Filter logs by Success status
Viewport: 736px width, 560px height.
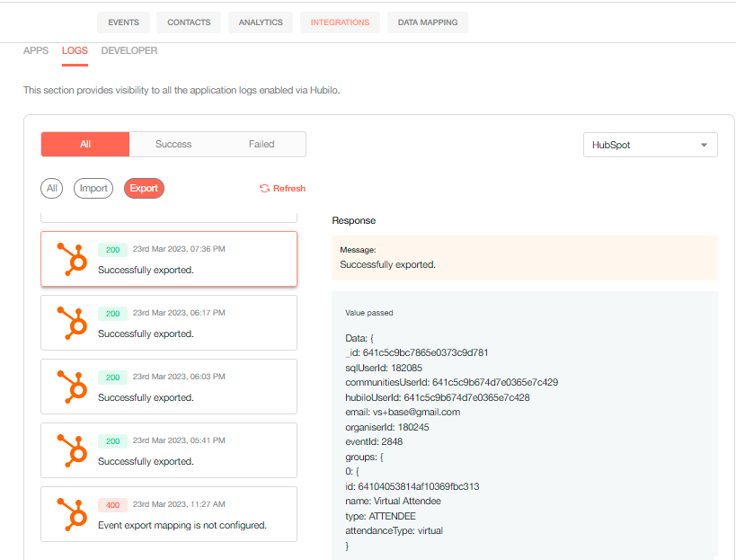click(173, 144)
